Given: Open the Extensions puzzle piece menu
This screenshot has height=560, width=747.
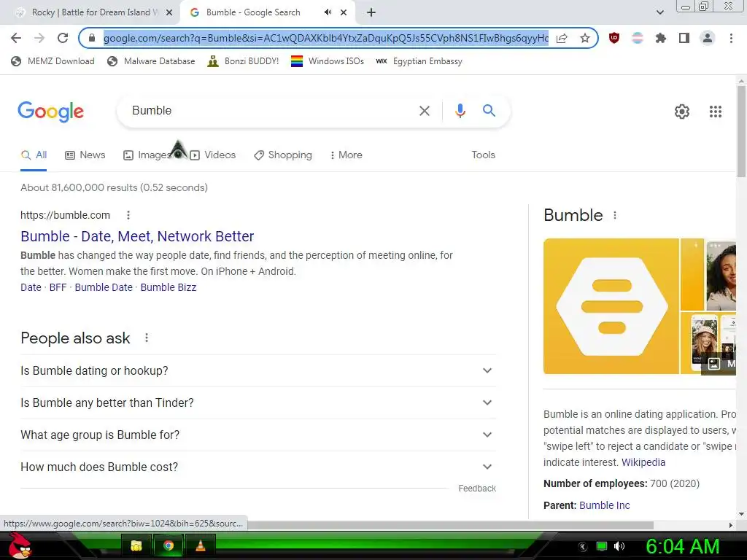Looking at the screenshot, I should pyautogui.click(x=661, y=38).
